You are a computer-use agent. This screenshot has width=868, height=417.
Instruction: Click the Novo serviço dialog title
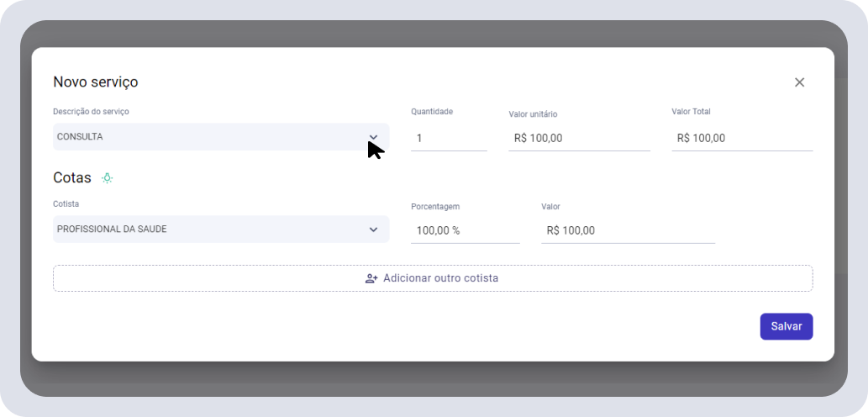coord(95,82)
